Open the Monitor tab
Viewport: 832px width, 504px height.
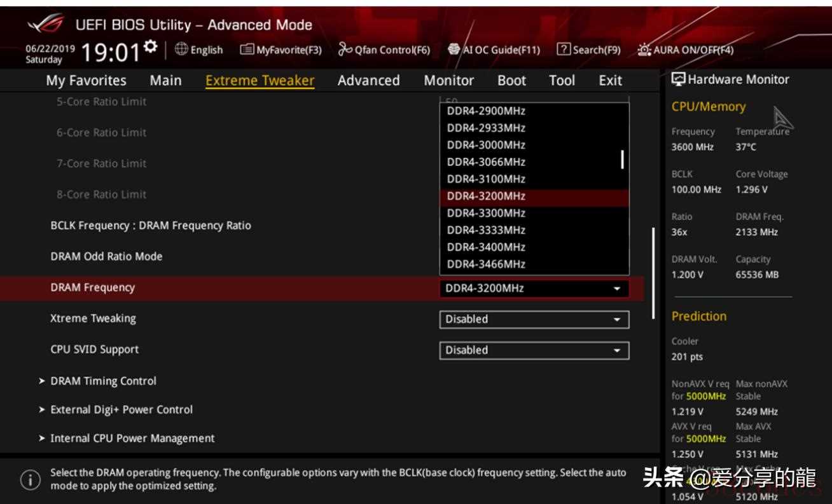448,81
